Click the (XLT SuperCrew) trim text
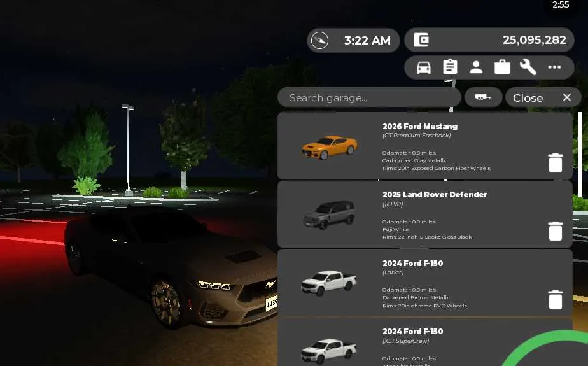 pos(406,341)
